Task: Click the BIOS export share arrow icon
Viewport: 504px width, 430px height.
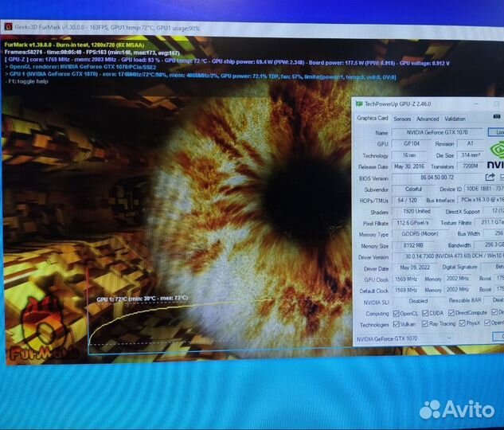Action: tap(490, 177)
